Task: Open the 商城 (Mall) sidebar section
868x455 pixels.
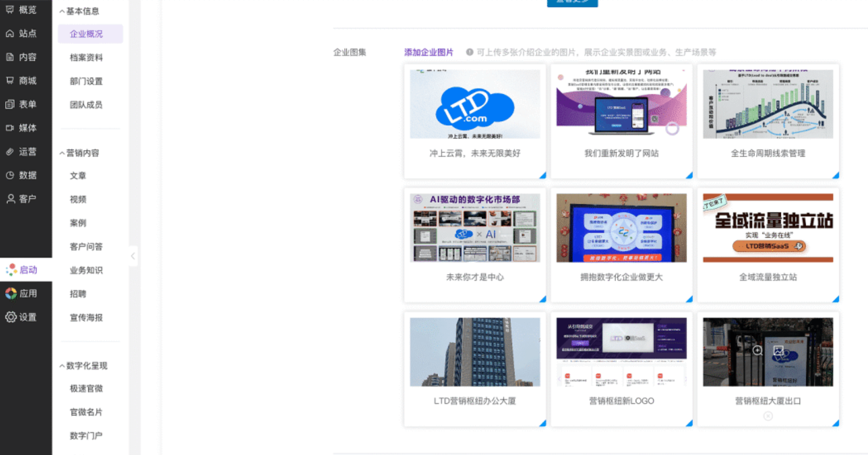Action: point(22,81)
